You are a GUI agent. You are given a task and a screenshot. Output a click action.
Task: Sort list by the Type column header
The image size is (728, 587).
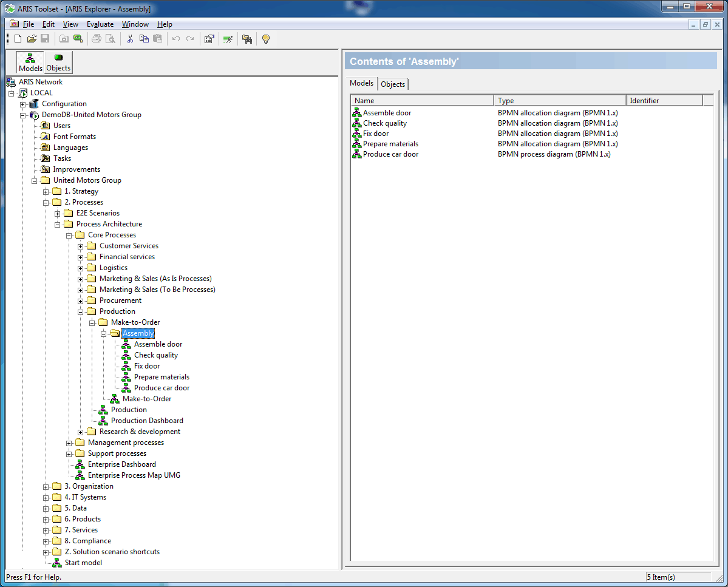560,100
